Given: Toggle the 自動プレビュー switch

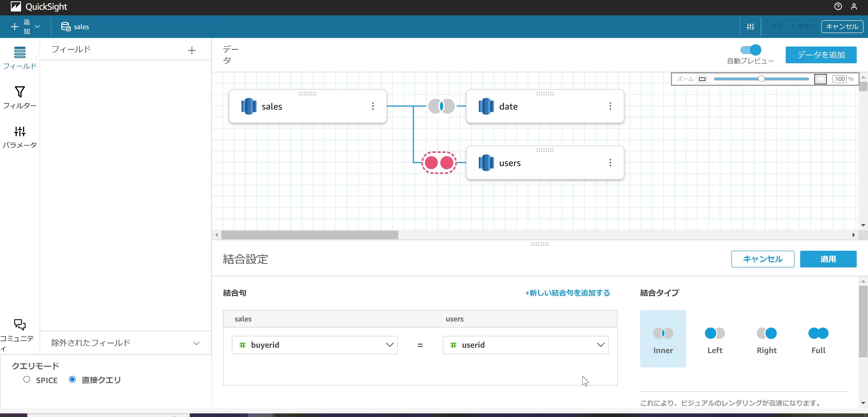Looking at the screenshot, I should (x=750, y=50).
